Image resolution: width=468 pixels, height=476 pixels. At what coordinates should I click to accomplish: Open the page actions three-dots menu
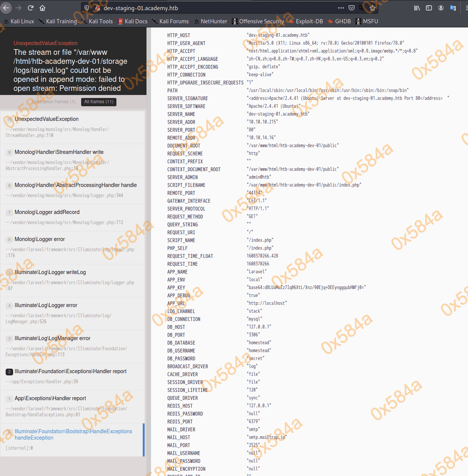point(341,8)
